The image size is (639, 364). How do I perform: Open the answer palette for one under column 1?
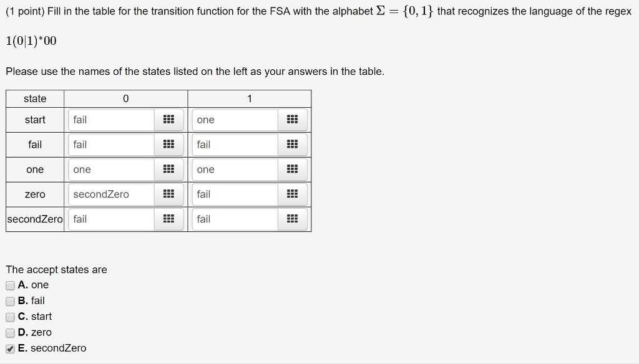(293, 169)
